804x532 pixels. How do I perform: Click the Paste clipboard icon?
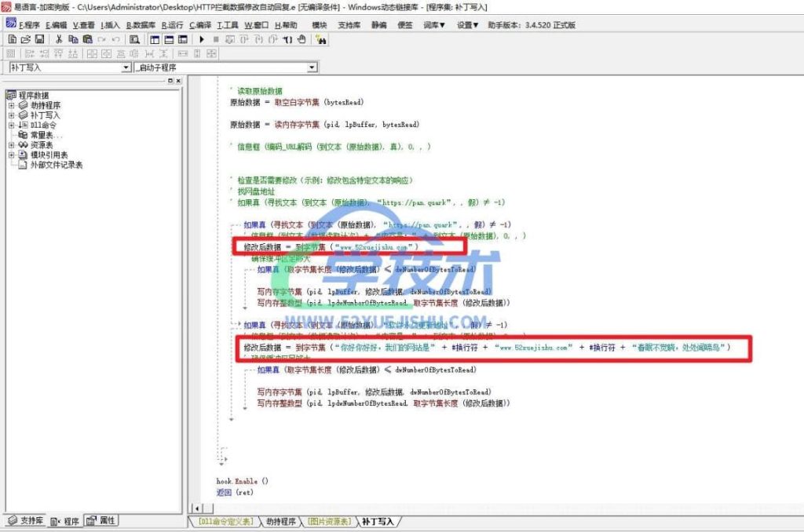pos(87,38)
